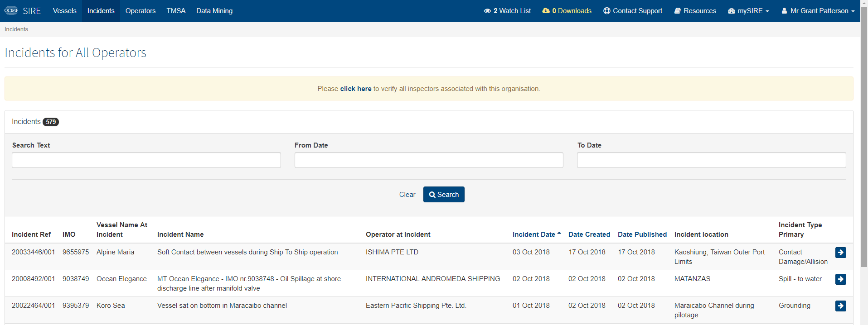Open the Watch List eye icon
This screenshot has width=868, height=325.
click(x=487, y=11)
